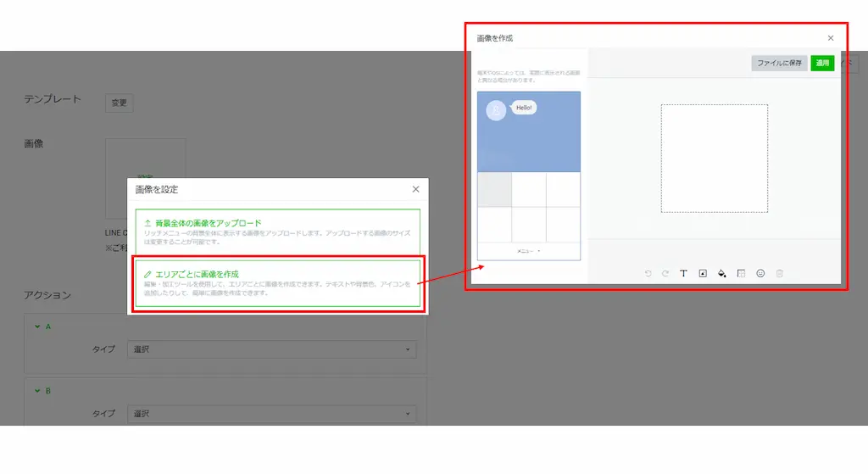
Task: Select the Text tool in image editor
Action: pyautogui.click(x=683, y=273)
